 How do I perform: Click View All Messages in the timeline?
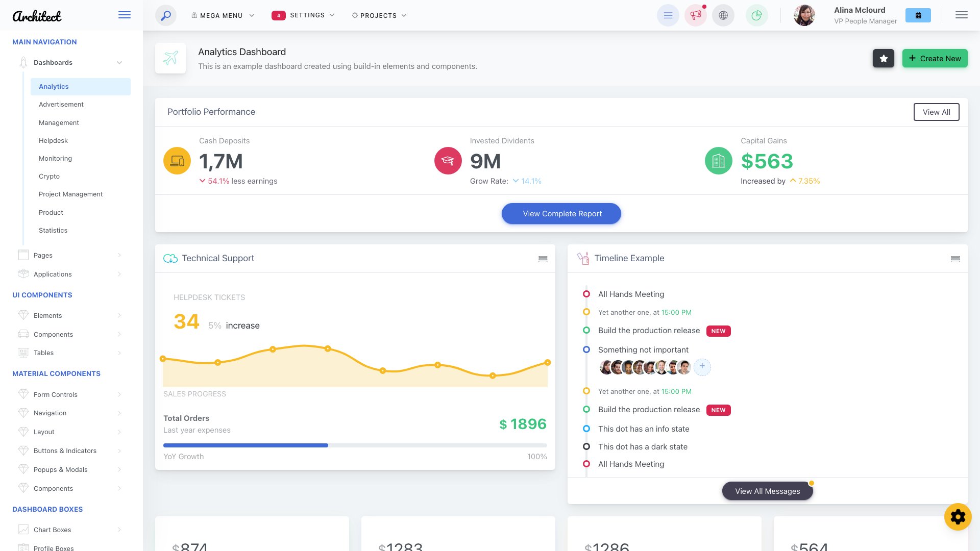767,491
